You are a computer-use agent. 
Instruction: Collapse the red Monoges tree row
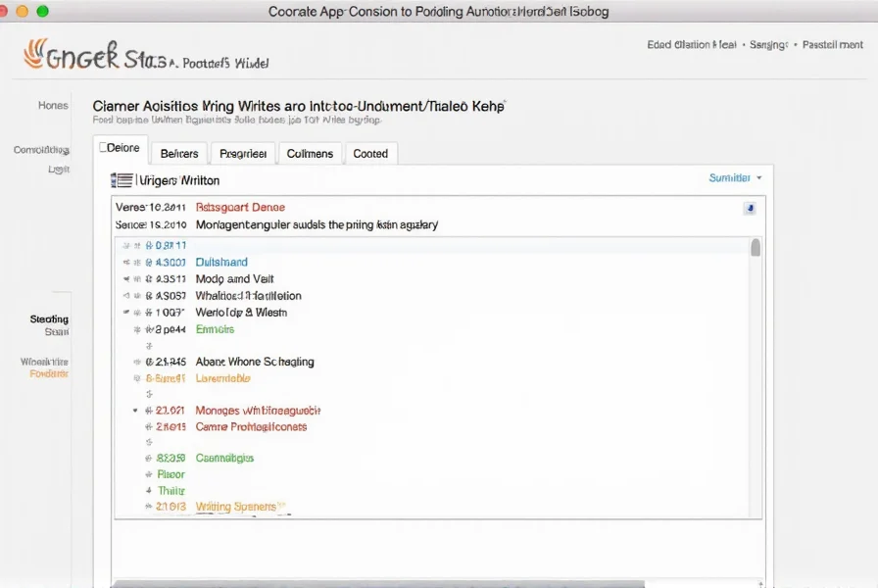[x=134, y=411]
